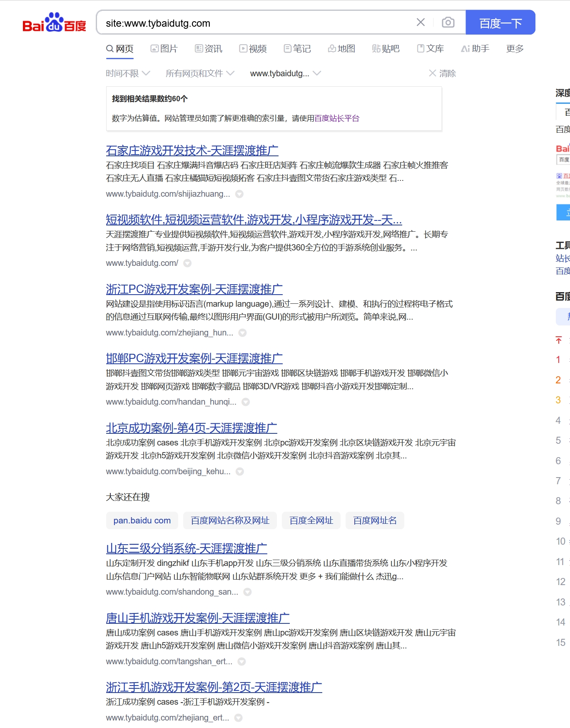Screen dimensions: 570x728
Task: Expand the 更多 menu
Action: pyautogui.click(x=515, y=49)
